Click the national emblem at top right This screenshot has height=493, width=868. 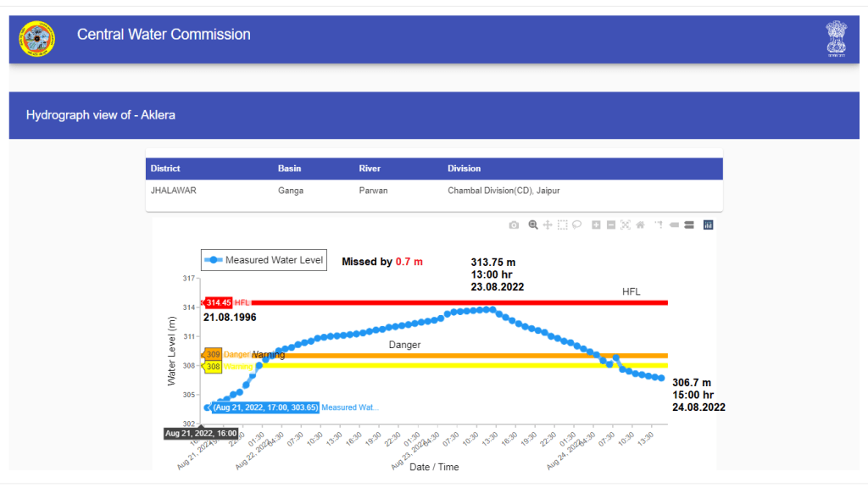click(836, 38)
